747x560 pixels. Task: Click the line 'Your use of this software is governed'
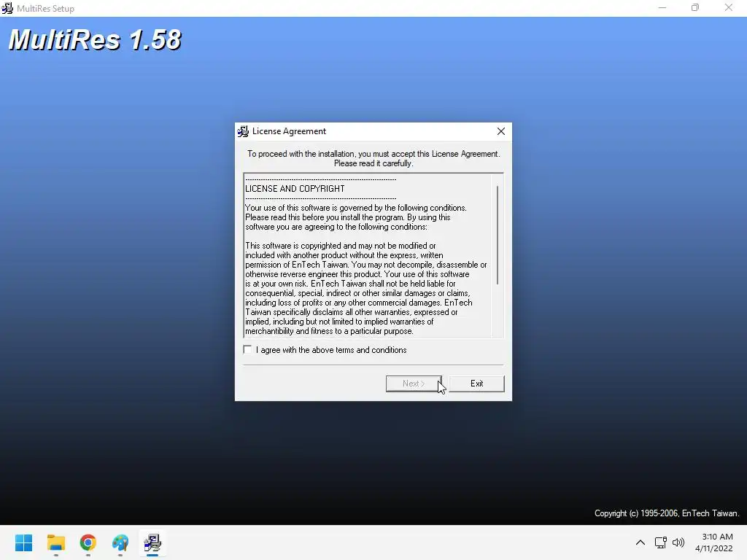(355, 208)
